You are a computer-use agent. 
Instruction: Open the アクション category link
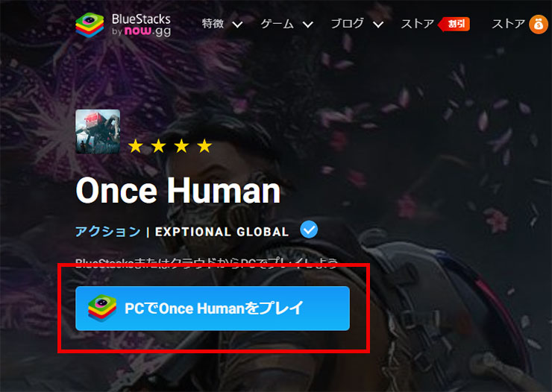coord(108,231)
